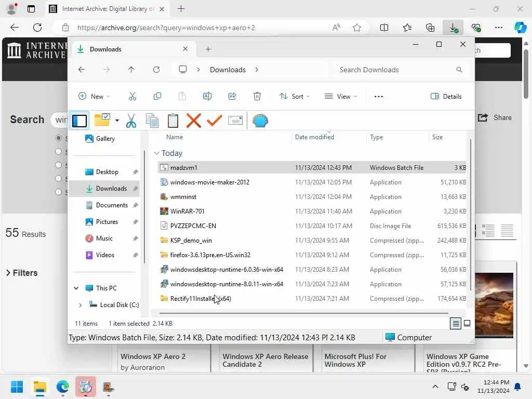The height and width of the screenshot is (399, 532).
Task: Click the large Copy pages icon
Action: pyautogui.click(x=152, y=121)
